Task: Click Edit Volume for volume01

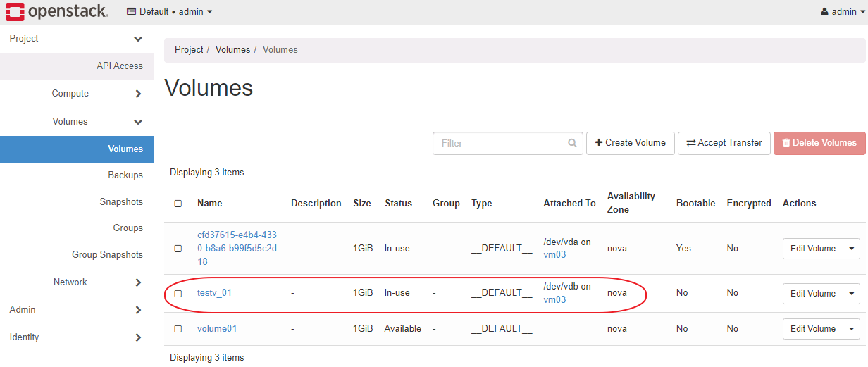Action: coord(812,329)
